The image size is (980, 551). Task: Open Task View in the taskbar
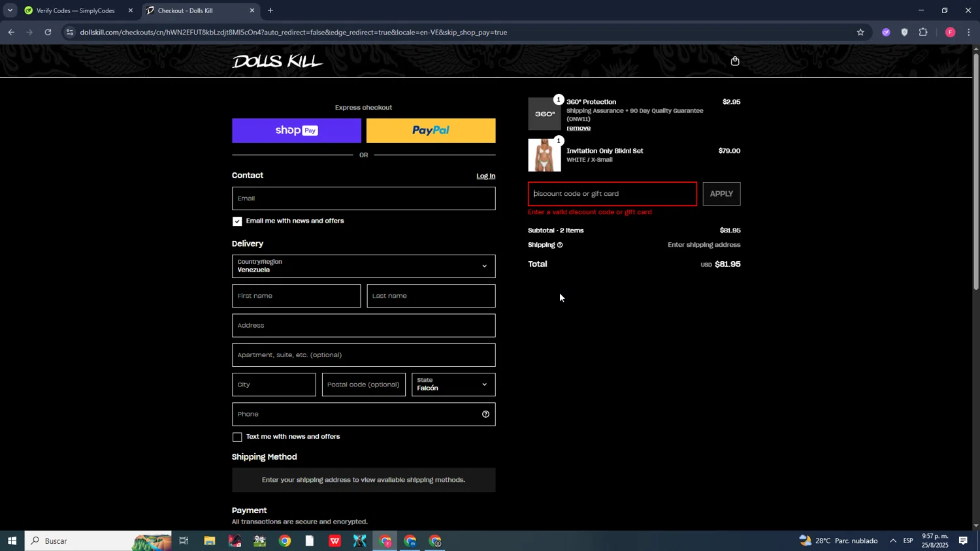[x=184, y=541]
